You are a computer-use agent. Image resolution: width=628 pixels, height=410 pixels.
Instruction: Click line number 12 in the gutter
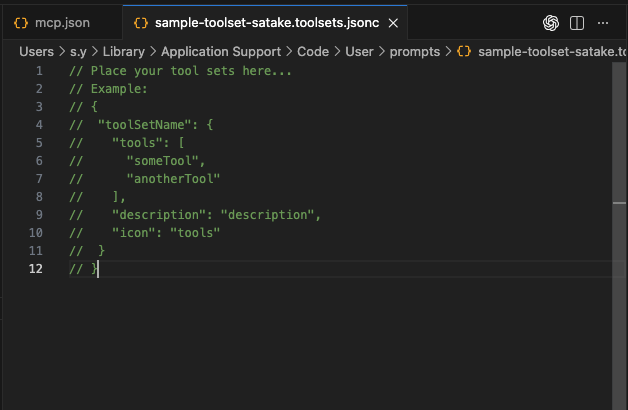tap(36, 269)
